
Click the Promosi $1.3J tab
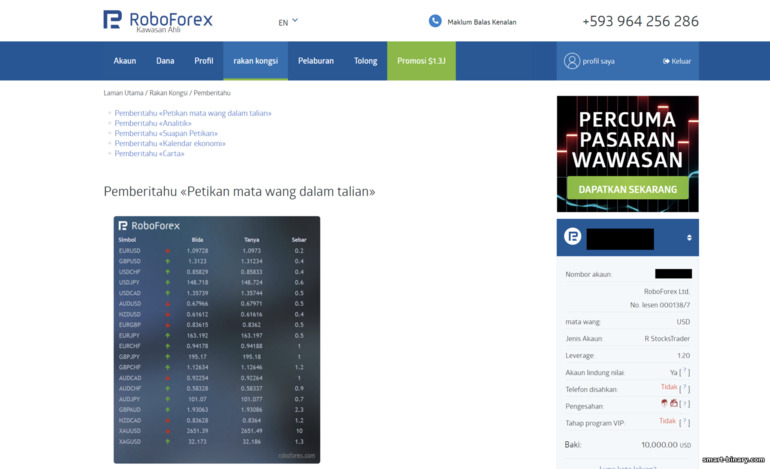coord(421,61)
